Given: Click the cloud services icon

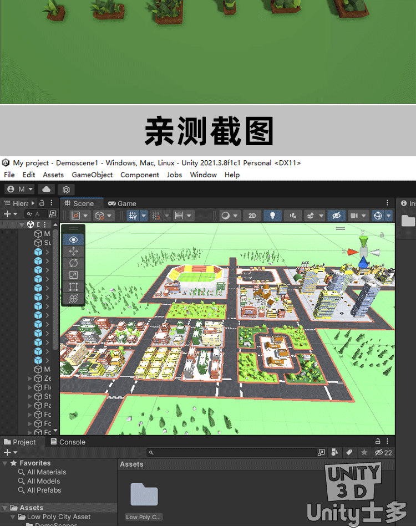Looking at the screenshot, I should point(46,190).
